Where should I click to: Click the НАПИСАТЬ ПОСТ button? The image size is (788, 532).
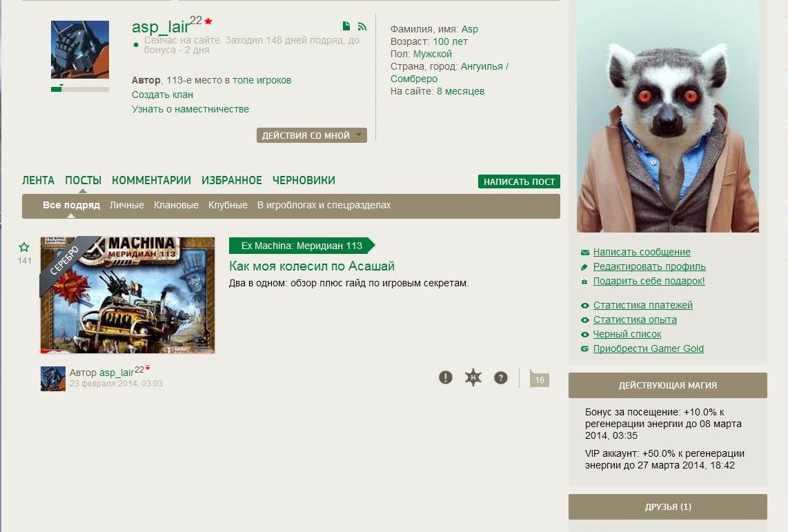519,181
